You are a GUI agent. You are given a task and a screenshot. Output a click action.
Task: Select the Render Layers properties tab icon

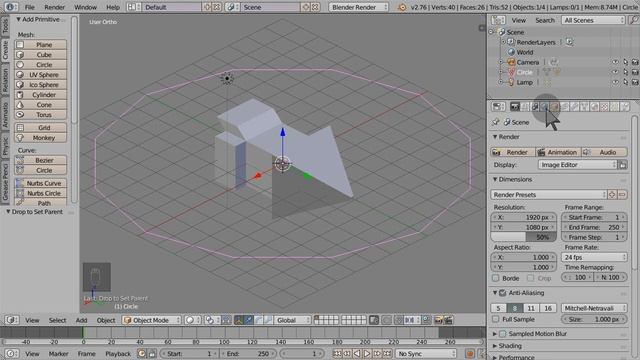525,107
